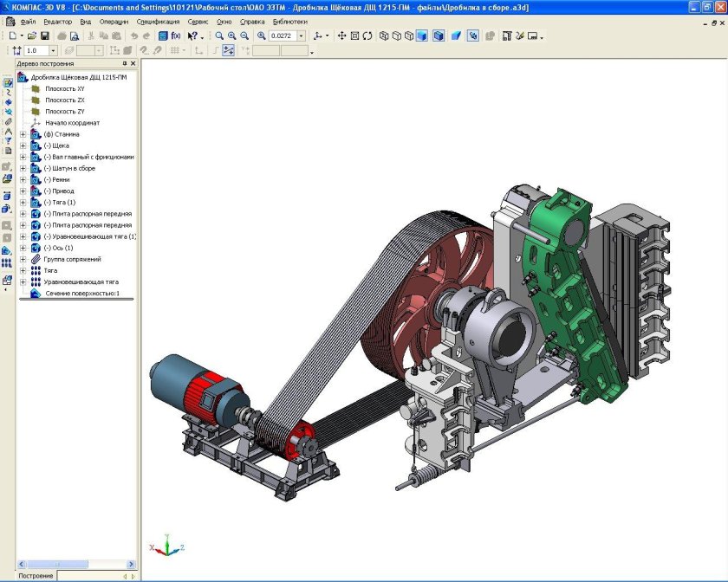Select the Pan view tool

click(x=341, y=36)
